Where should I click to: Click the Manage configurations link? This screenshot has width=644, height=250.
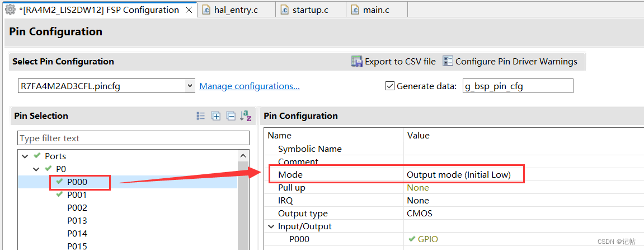[250, 86]
